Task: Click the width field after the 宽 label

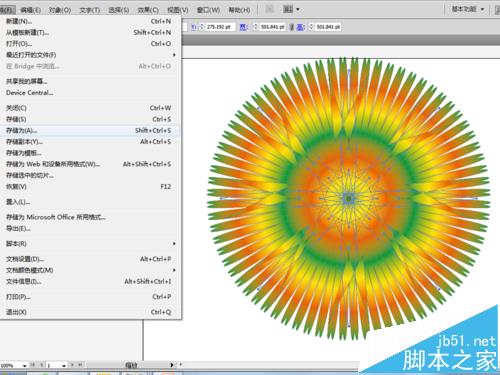Action: [x=273, y=27]
